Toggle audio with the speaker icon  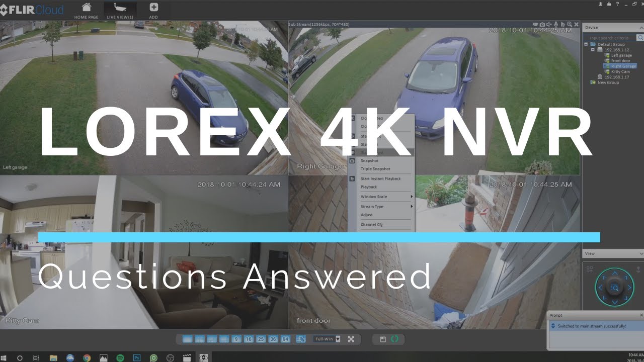pyautogui.click(x=549, y=24)
